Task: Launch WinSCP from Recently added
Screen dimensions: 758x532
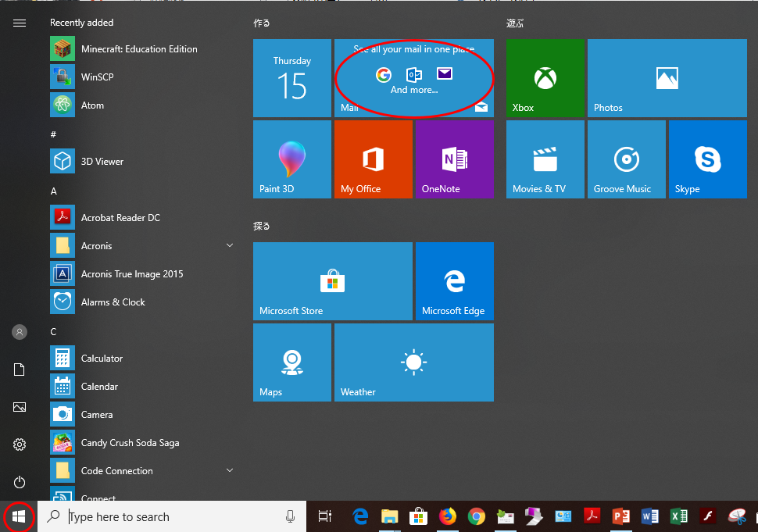Action: (x=144, y=77)
